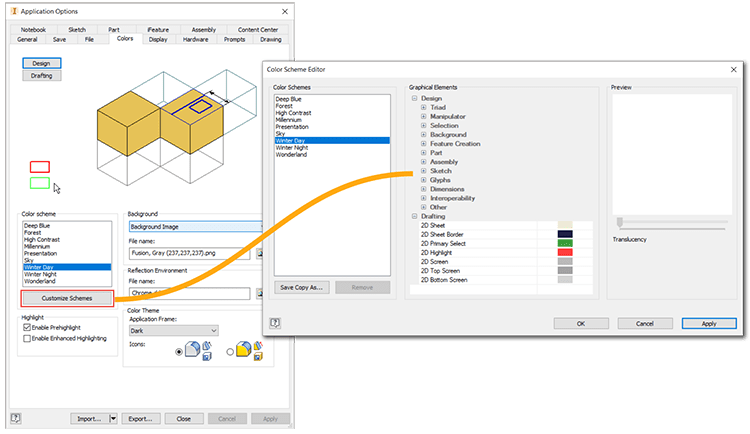750x434 pixels.
Task: Expand the Glyphs node
Action: 423,180
